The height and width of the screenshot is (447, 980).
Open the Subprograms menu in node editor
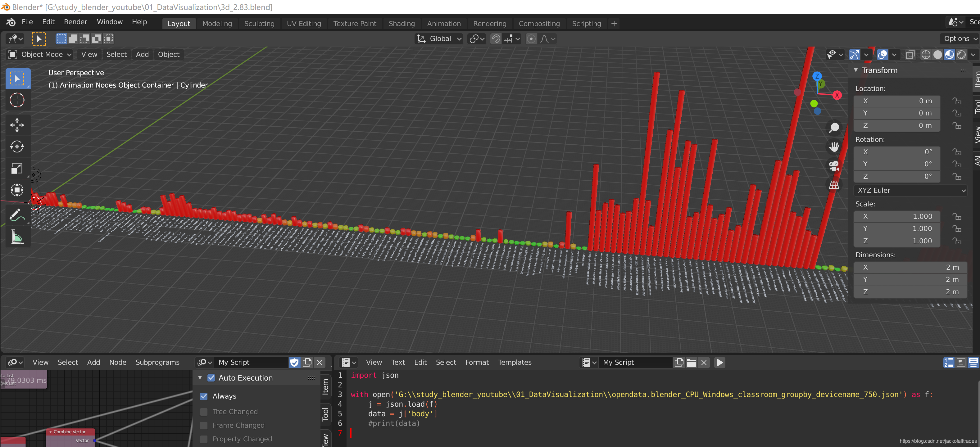157,362
